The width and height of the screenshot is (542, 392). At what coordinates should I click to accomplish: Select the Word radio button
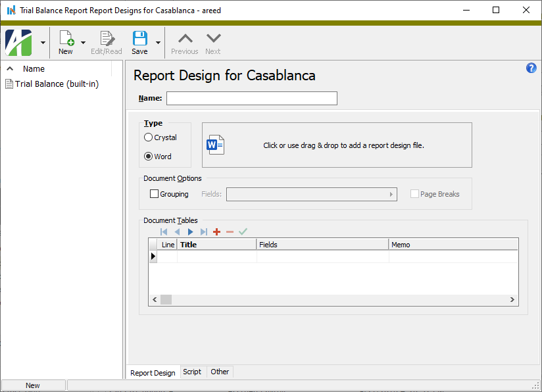148,157
